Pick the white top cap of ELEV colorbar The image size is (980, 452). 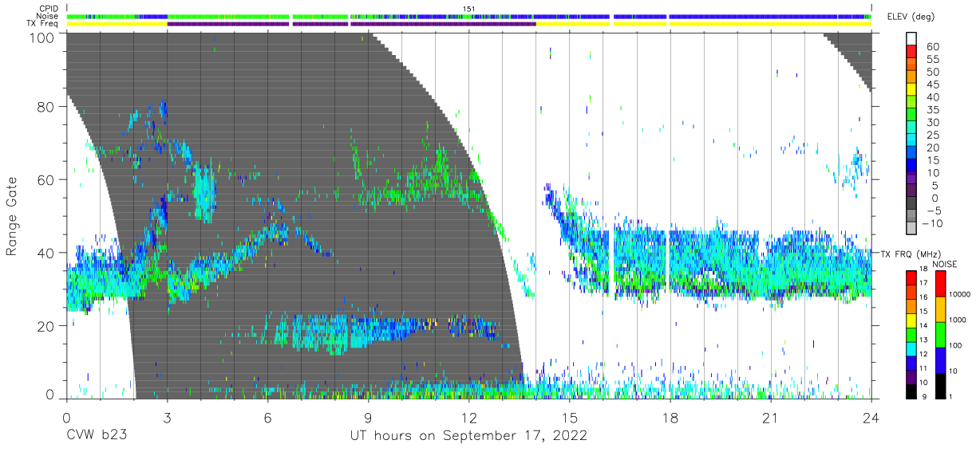tap(911, 40)
